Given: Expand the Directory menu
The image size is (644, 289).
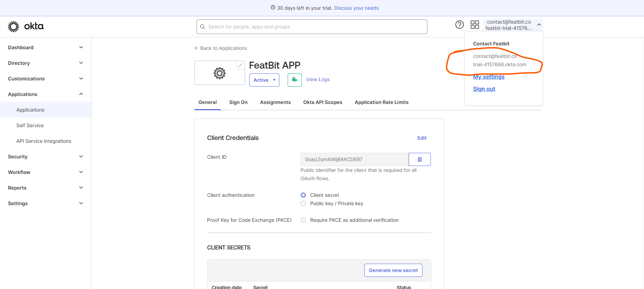Looking at the screenshot, I should tap(46, 63).
